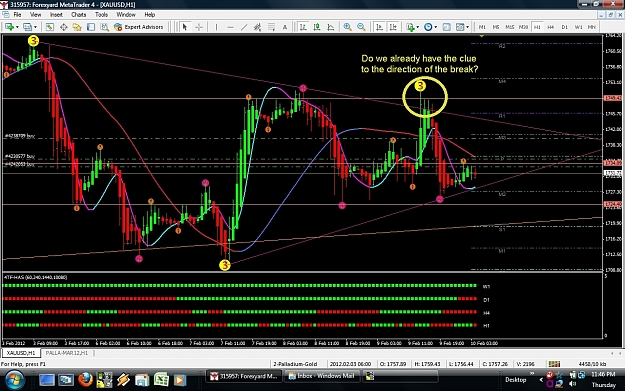
Task: Open the Insert menu
Action: point(56,15)
